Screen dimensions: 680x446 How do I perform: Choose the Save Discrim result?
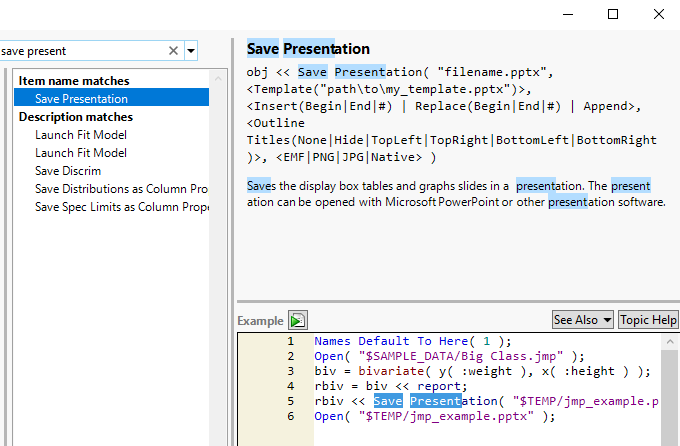pos(68,171)
